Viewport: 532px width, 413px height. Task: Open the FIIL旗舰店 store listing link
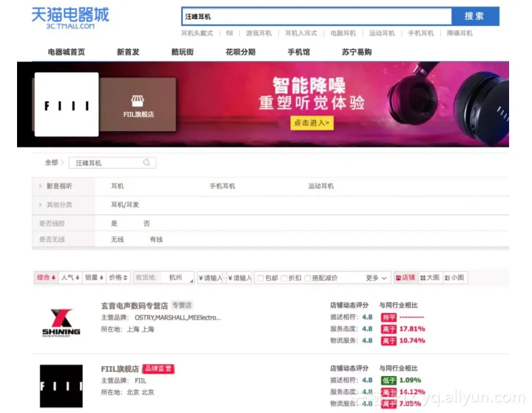[x=120, y=369]
